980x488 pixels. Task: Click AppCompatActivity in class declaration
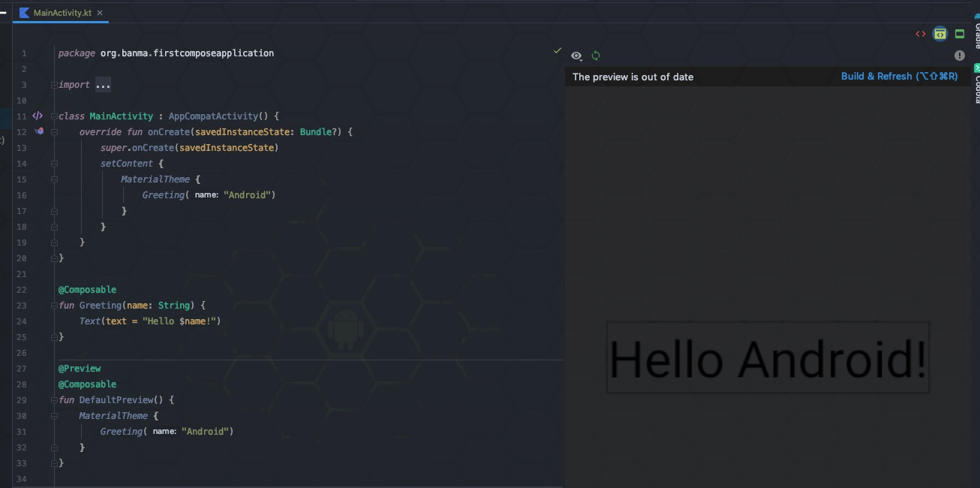click(213, 116)
